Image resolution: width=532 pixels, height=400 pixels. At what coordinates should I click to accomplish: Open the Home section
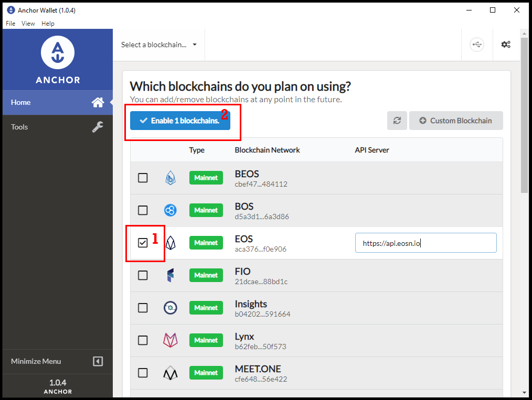pos(58,102)
